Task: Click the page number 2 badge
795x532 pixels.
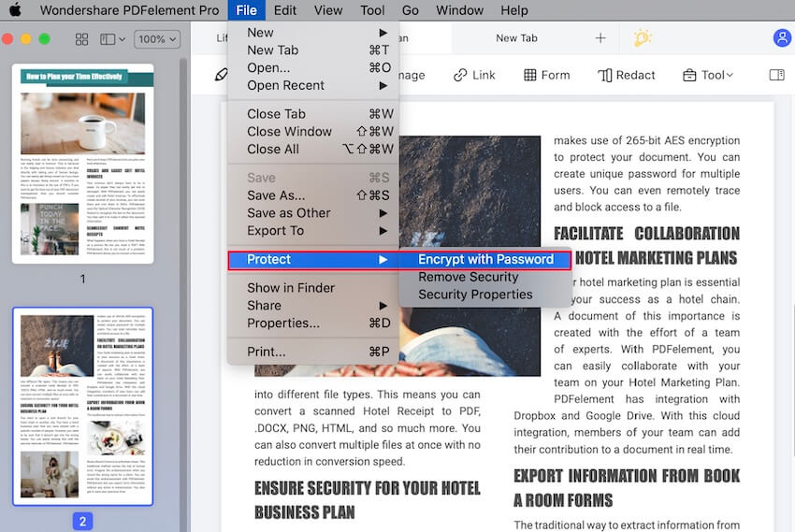Action: click(x=82, y=522)
